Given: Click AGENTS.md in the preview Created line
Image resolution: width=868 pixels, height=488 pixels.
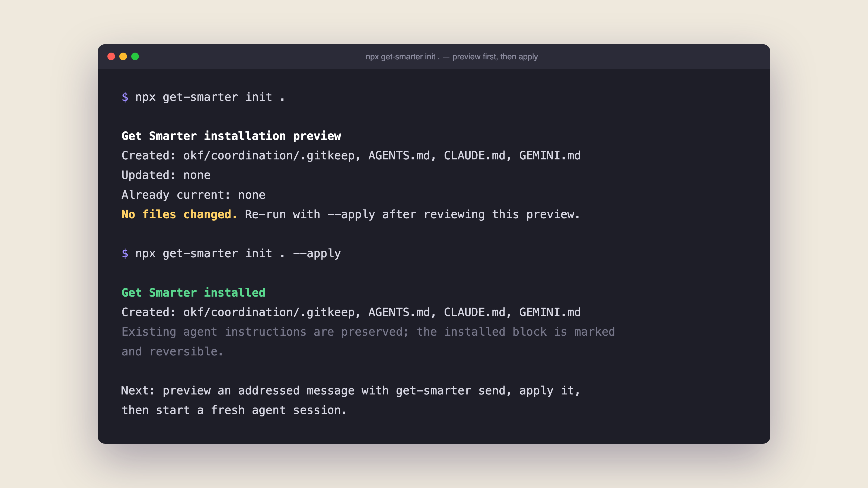Looking at the screenshot, I should point(399,156).
